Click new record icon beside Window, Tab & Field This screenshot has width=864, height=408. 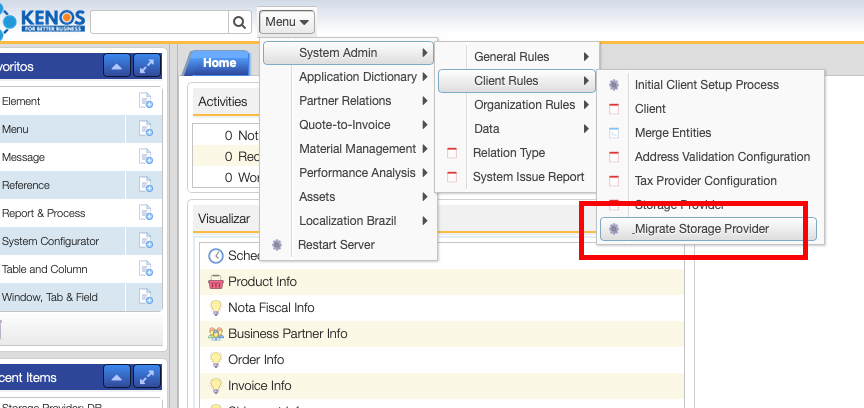(x=146, y=297)
